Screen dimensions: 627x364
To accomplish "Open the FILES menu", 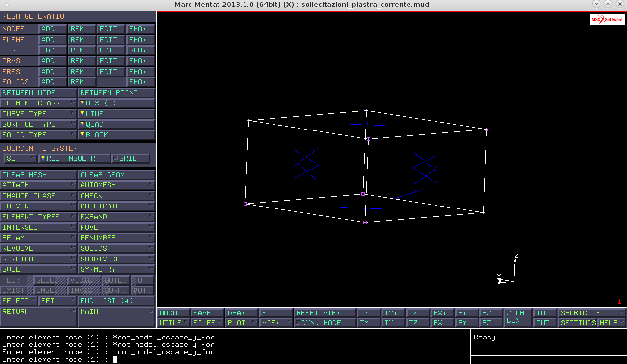I will click(207, 323).
